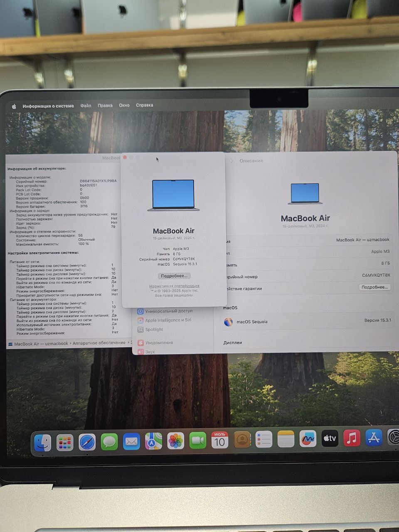Open the Photos app in the Dock
The image size is (399, 532).
175,441
